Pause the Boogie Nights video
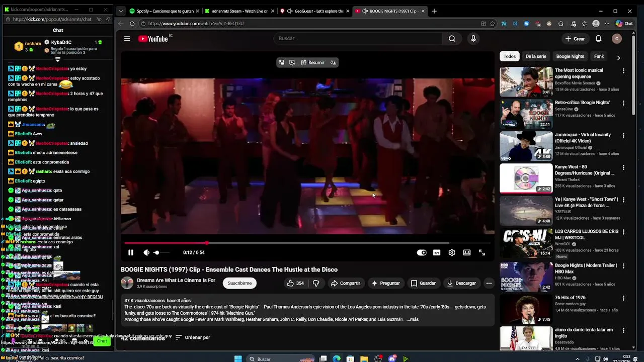 pyautogui.click(x=131, y=253)
